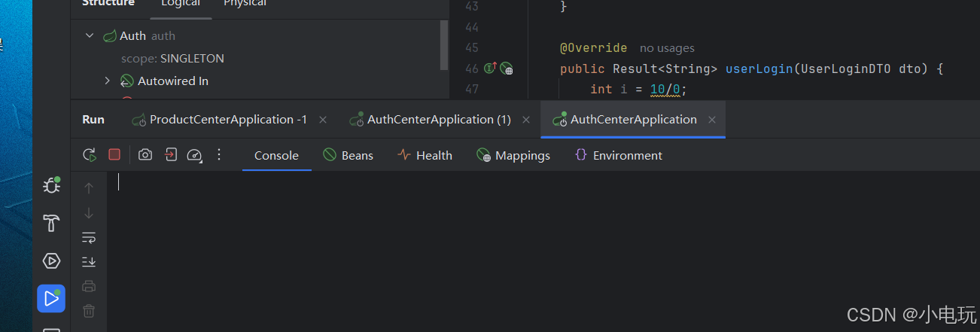The width and height of the screenshot is (980, 332).
Task: Close the active AuthCenterApplication run tab
Action: (711, 119)
